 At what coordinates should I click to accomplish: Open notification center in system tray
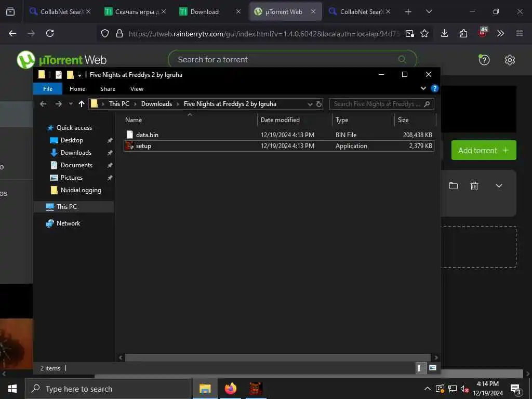coord(516,389)
